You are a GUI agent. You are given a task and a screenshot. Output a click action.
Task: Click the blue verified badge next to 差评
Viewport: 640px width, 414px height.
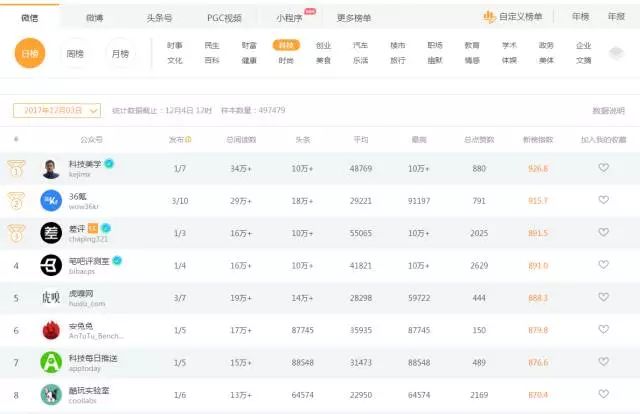tap(106, 228)
